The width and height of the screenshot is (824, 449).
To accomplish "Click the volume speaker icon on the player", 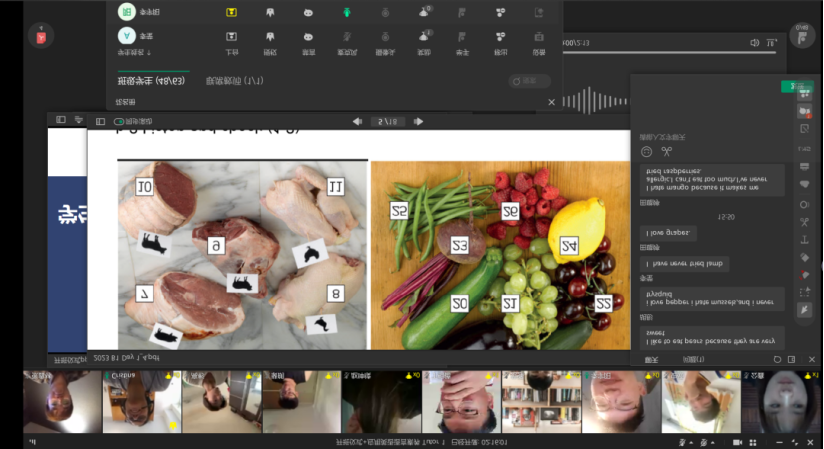I will 755,43.
